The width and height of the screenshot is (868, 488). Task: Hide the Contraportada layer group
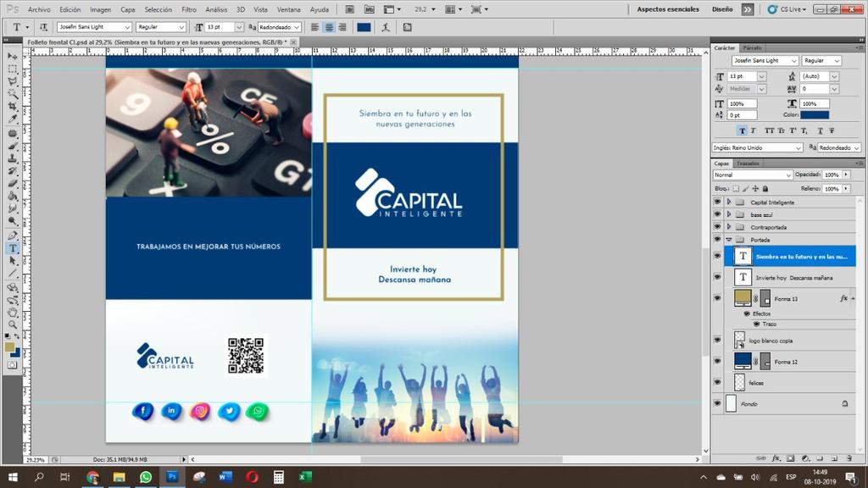point(717,227)
